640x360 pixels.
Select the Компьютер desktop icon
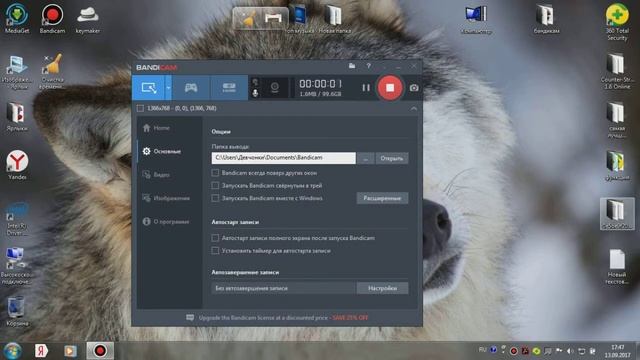coord(476,19)
